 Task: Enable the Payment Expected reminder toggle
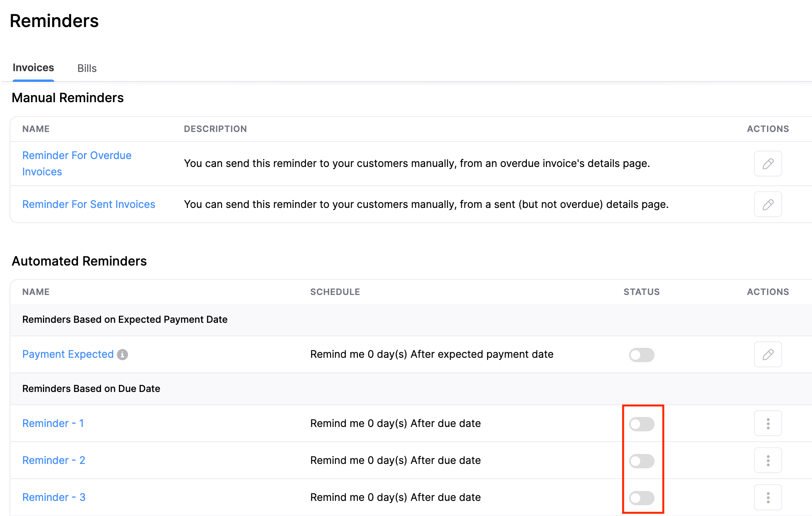[x=641, y=355]
